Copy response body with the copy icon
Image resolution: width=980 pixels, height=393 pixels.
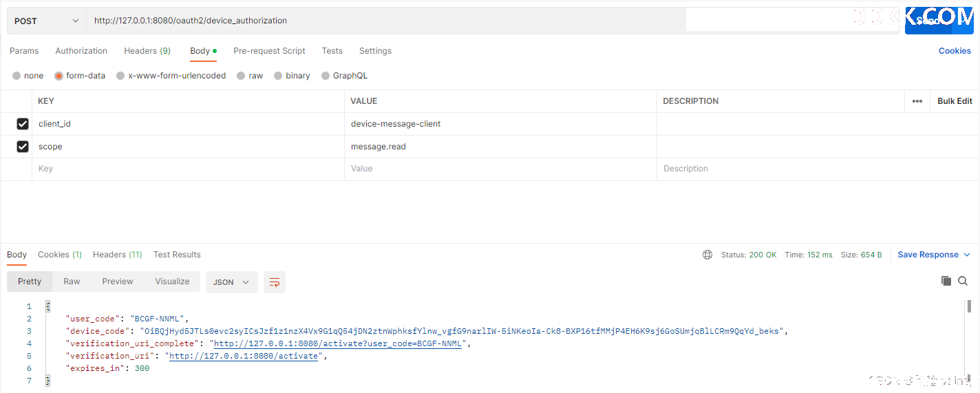946,281
